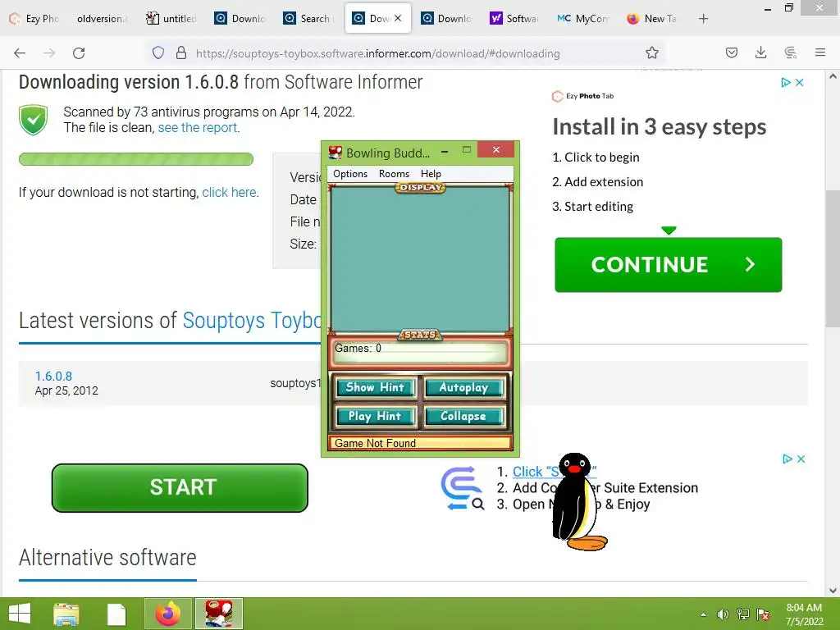Open the 'see the report' link
Image resolution: width=840 pixels, height=630 pixels.
point(197,127)
